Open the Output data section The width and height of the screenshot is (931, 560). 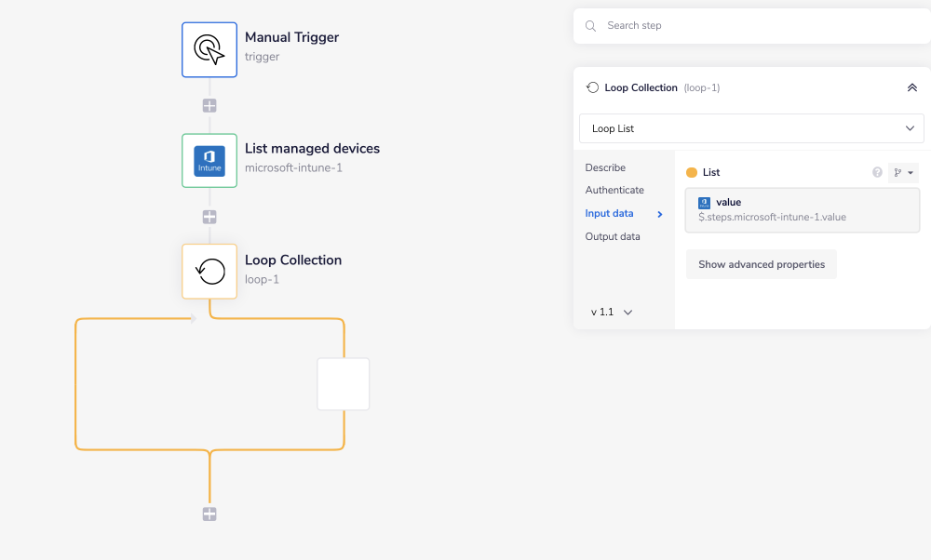(x=613, y=236)
